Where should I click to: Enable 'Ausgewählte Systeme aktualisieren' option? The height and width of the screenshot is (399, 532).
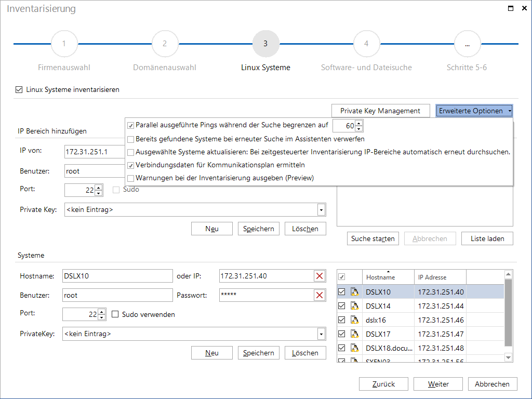tap(130, 152)
